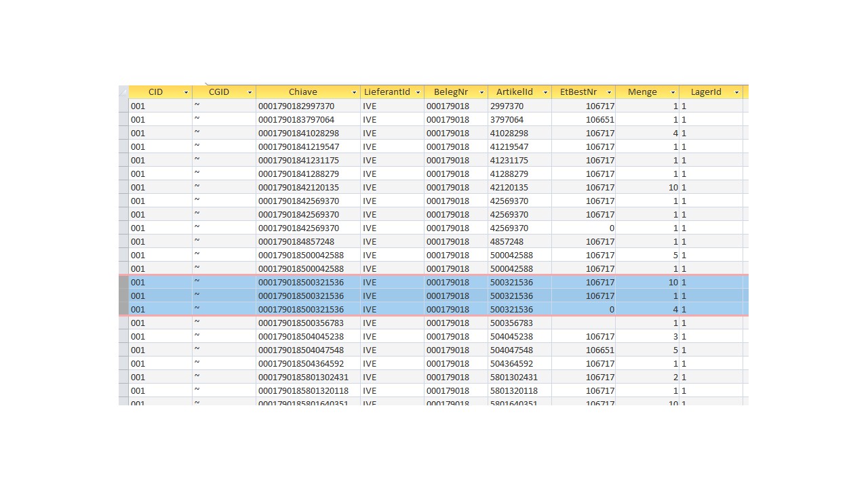The image size is (868, 488).
Task: Click Chiave cell 0001790185801320118
Action: (308, 390)
